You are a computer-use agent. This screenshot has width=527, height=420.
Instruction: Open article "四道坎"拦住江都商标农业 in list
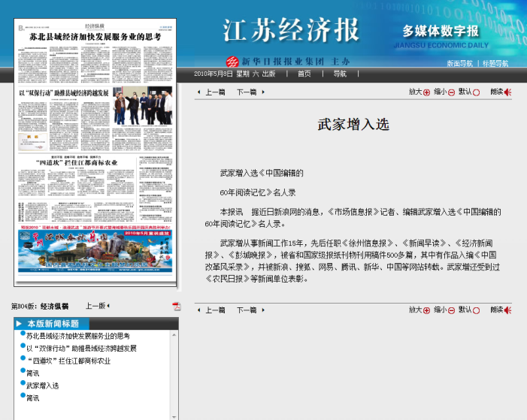(x=68, y=361)
